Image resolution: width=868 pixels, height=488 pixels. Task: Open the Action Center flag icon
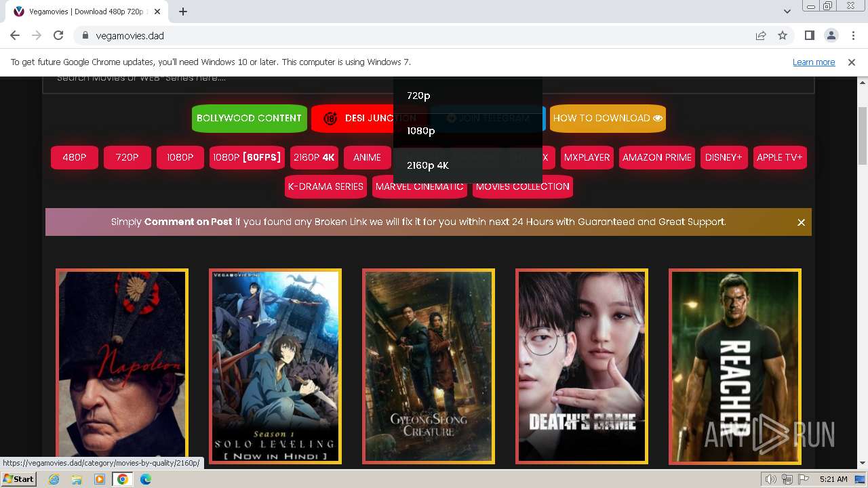(x=804, y=479)
